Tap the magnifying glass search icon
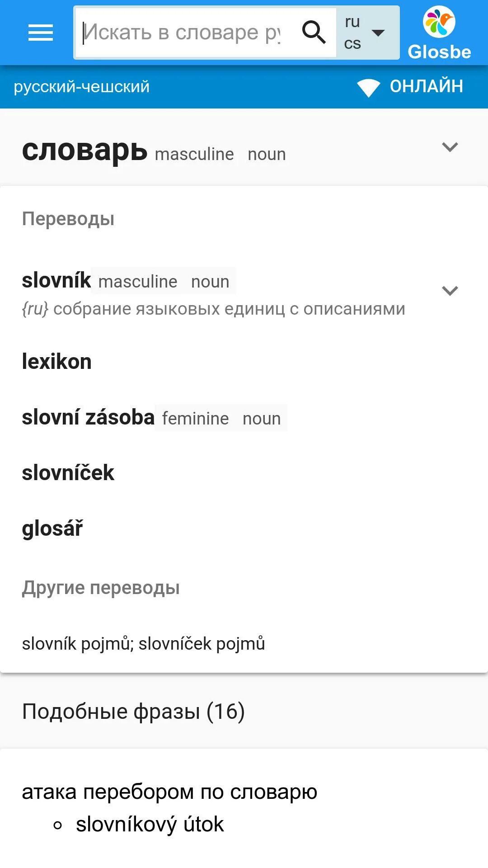The width and height of the screenshot is (488, 868). point(314,32)
